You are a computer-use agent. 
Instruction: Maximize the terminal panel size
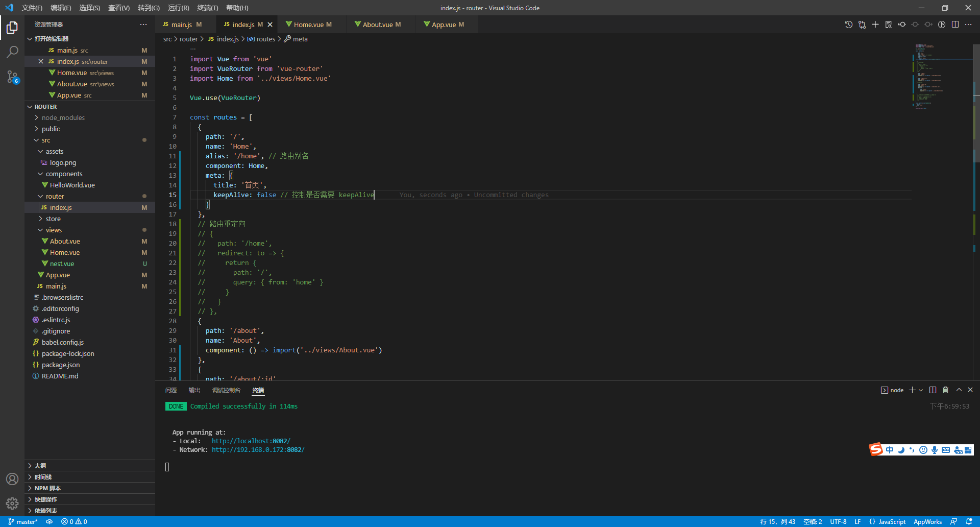(959, 390)
